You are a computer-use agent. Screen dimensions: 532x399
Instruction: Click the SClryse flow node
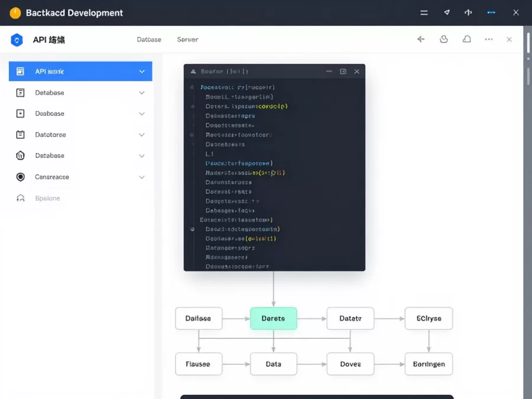[429, 318]
